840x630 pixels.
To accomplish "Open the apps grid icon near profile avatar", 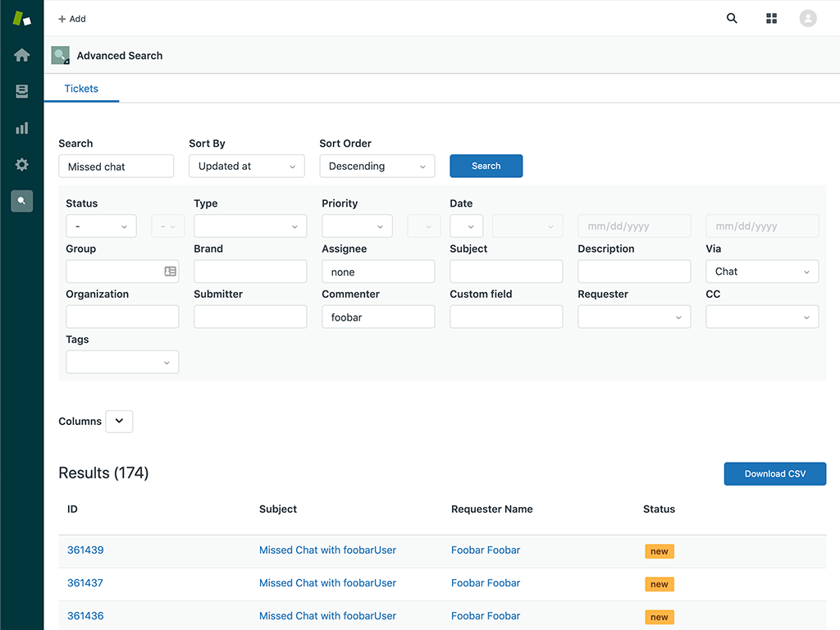I will [x=771, y=18].
